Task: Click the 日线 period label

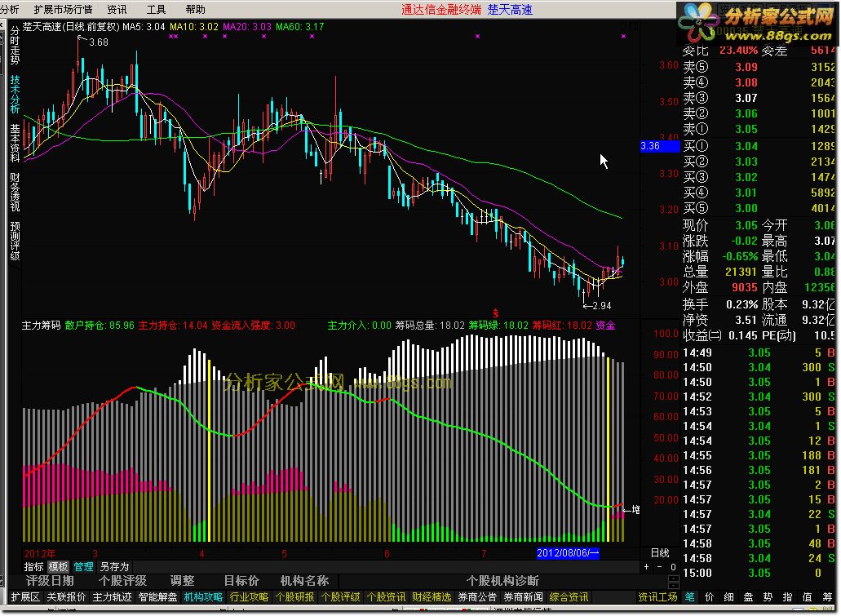Action: click(x=660, y=552)
